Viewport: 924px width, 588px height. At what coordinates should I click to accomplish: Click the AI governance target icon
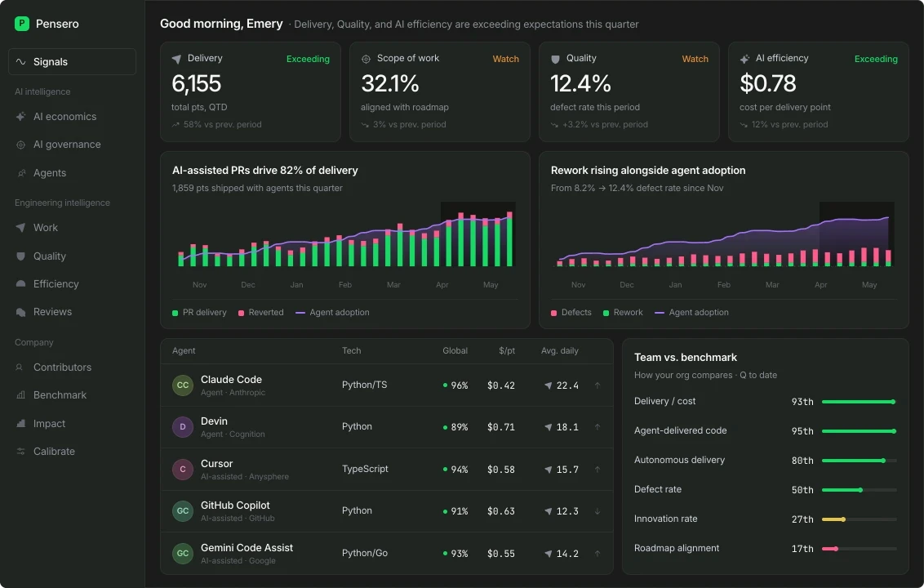pos(20,145)
